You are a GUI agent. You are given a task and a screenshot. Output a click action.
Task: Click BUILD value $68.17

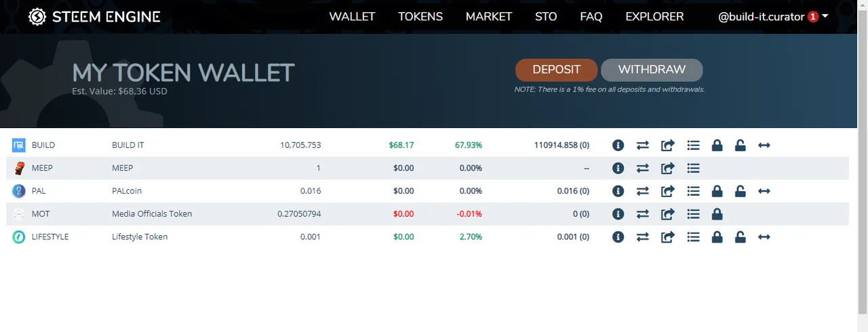click(x=401, y=145)
